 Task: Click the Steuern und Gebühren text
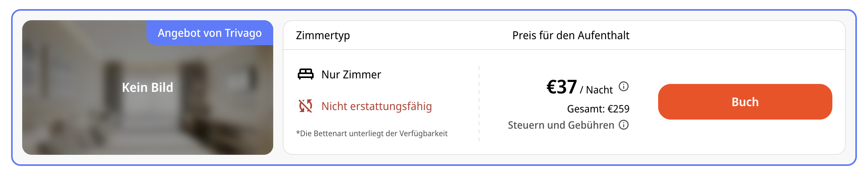click(x=561, y=125)
